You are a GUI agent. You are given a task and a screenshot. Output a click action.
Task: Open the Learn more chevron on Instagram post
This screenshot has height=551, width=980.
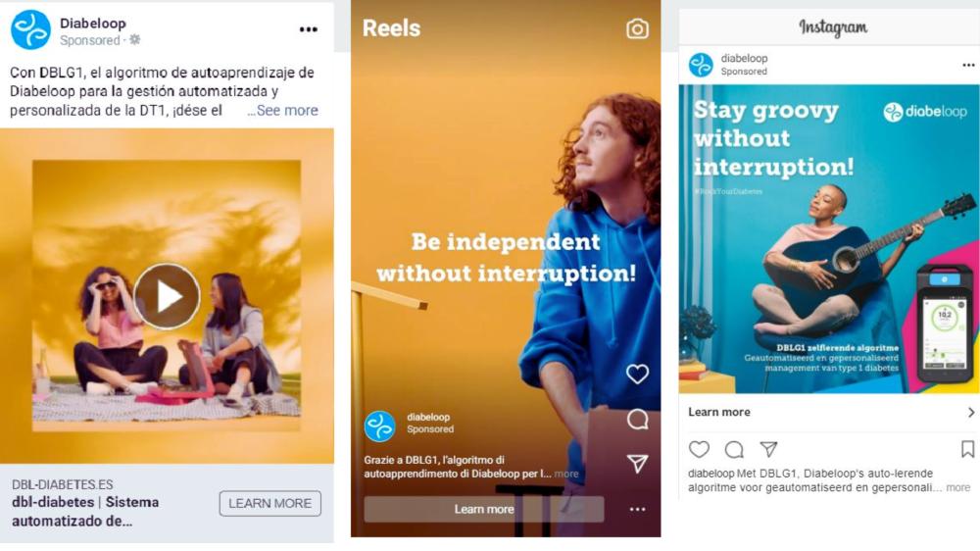click(970, 412)
